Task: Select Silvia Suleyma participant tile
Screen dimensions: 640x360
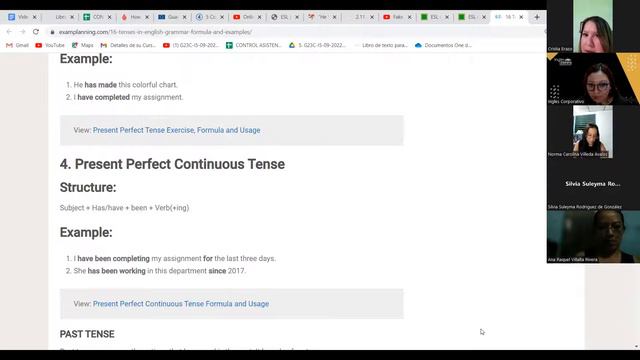Action: [x=593, y=184]
